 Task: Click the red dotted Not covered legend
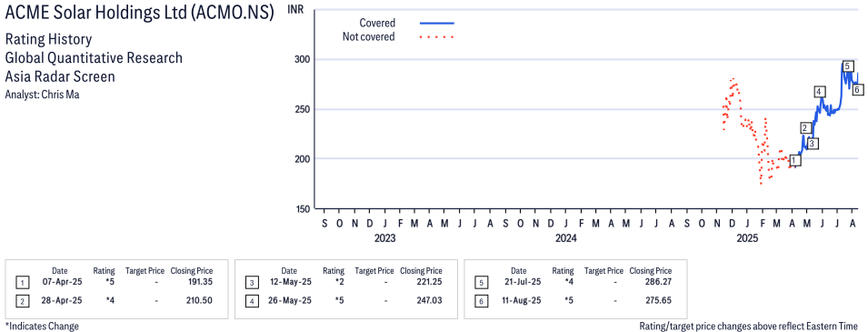(x=437, y=37)
